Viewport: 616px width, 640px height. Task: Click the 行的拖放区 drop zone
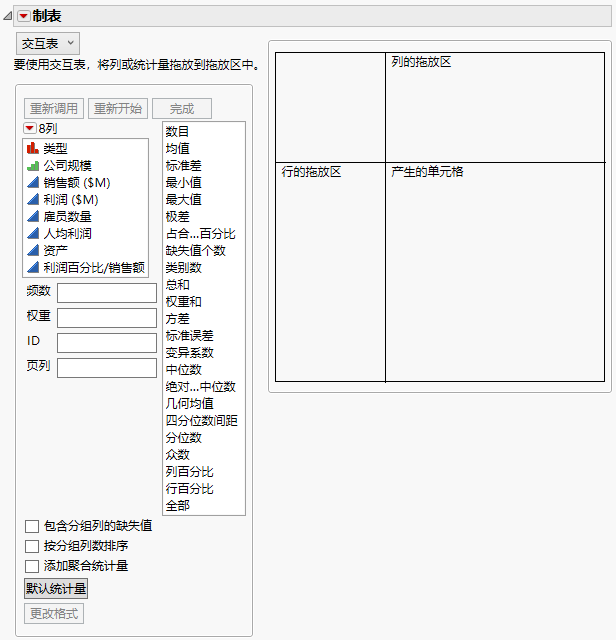tap(330, 272)
